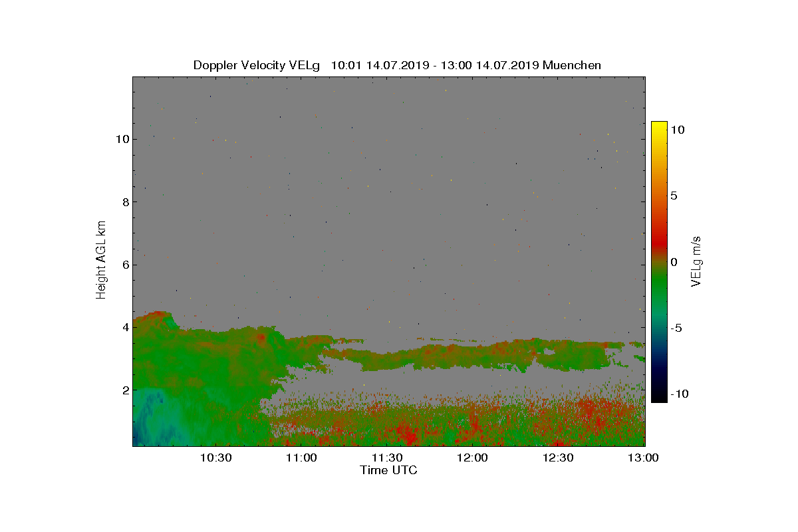Click the cloud layer band near 12:00 at 3 km

(472, 356)
